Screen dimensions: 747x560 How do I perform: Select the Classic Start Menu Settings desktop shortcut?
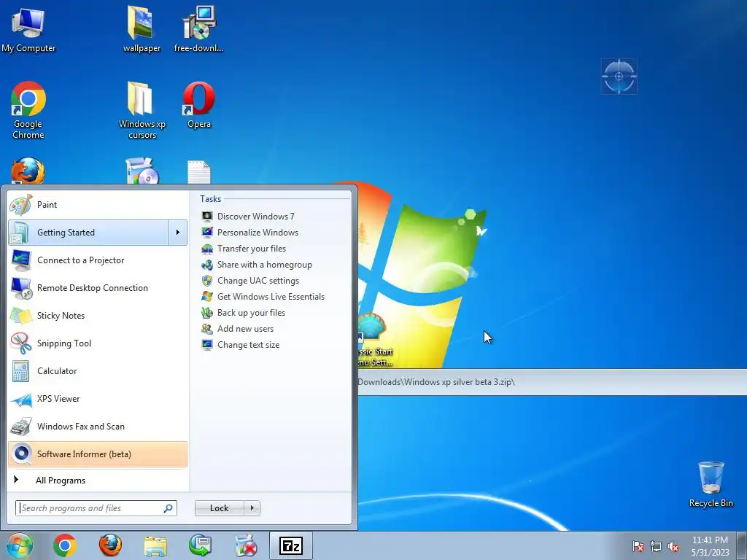pos(376,341)
